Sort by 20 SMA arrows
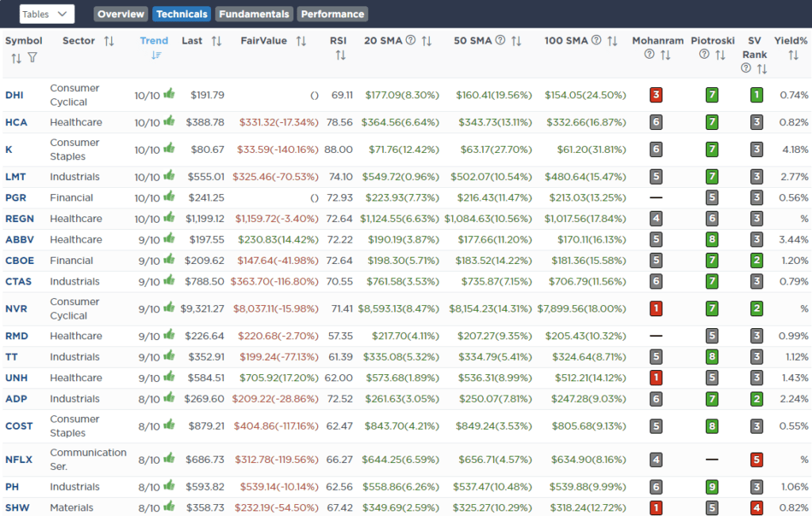Screen dimensions: 812x516 (427, 41)
